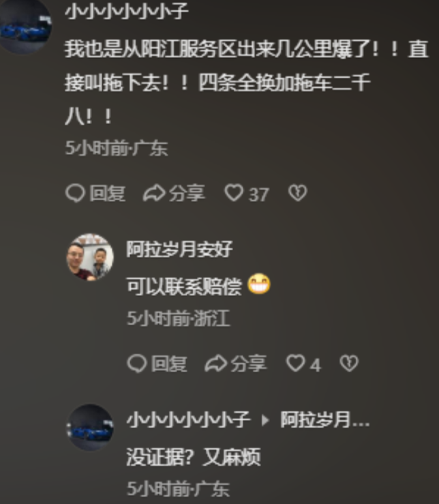Dislike 阿拉岁月安好's reply via broken heart

[349, 364]
